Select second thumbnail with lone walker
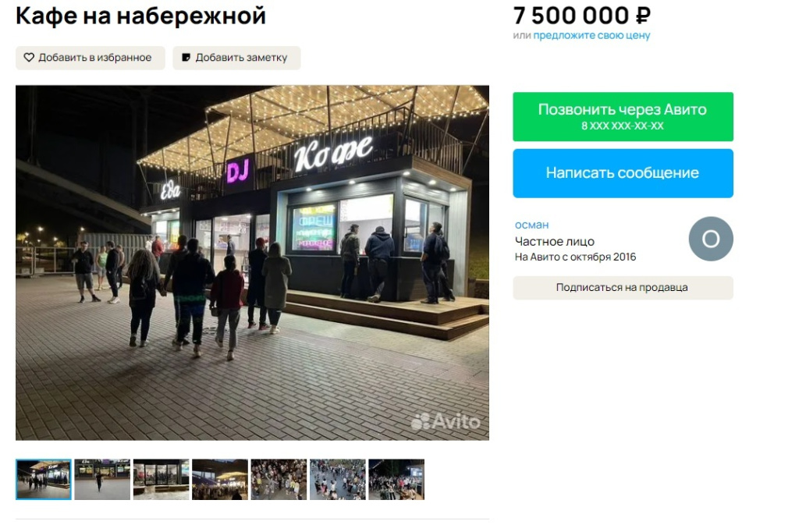799x532 pixels. pos(102,480)
